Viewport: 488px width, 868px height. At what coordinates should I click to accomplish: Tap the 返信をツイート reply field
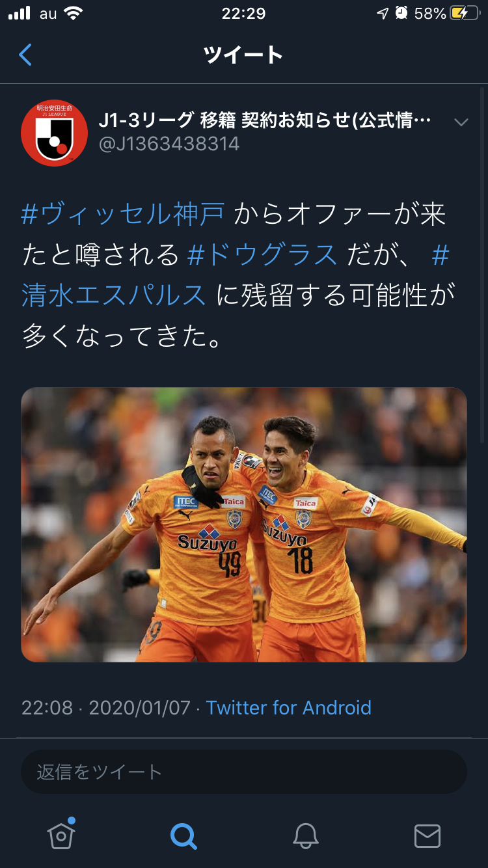click(x=244, y=772)
